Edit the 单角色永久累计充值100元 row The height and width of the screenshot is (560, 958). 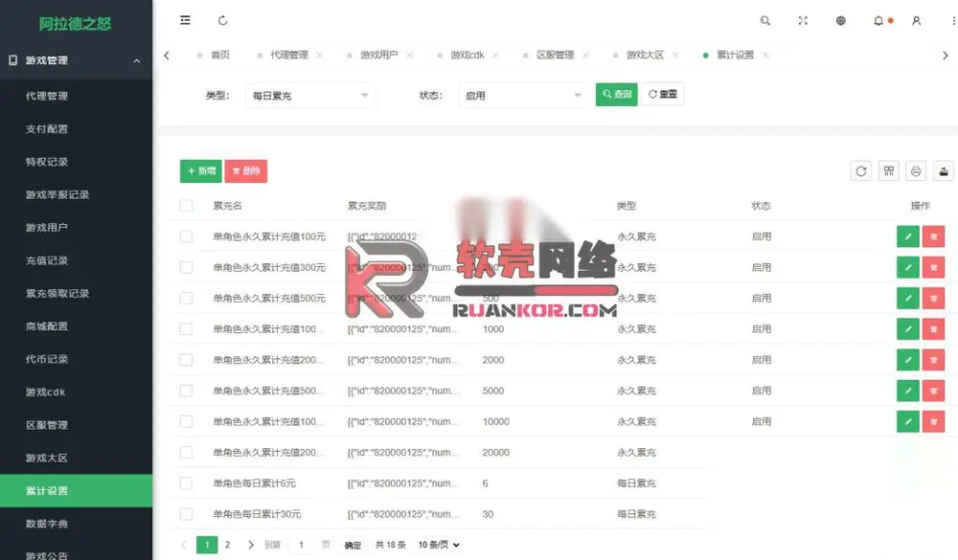(908, 236)
